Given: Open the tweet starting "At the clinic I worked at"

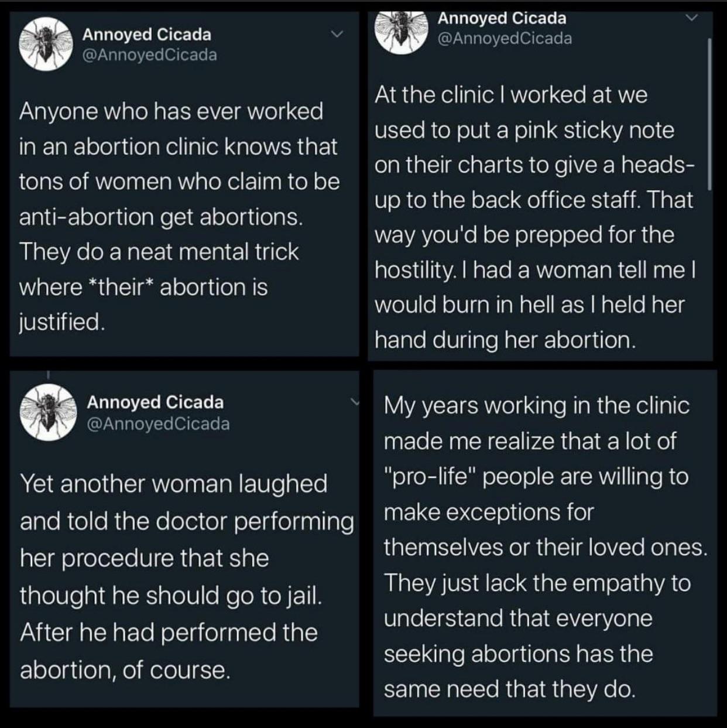Looking at the screenshot, I should [x=534, y=217].
